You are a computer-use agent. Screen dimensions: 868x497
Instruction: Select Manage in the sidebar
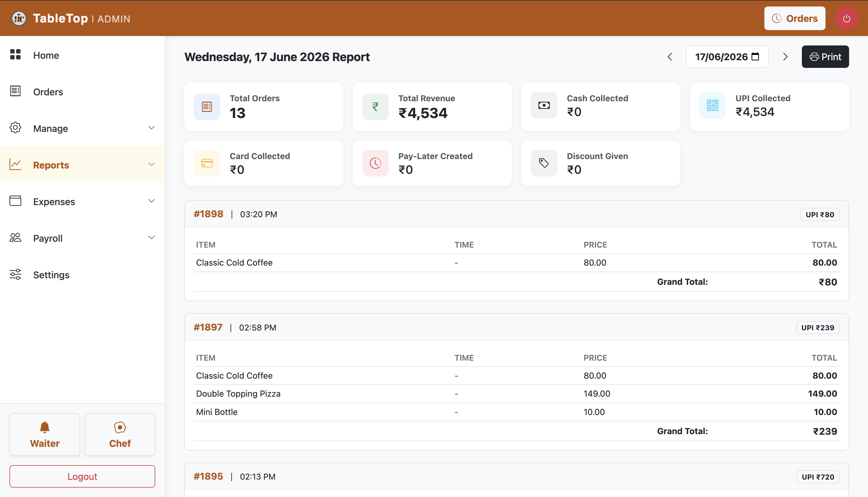point(82,128)
